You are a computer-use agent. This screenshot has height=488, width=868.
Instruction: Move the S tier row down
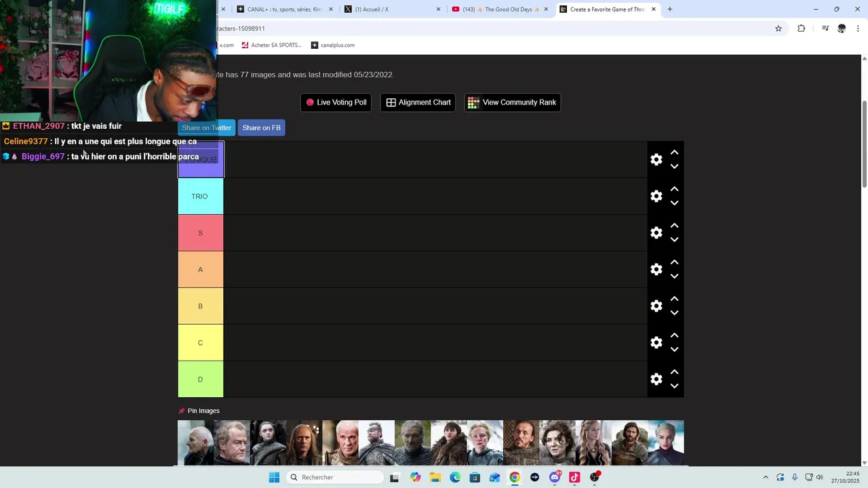pos(674,240)
